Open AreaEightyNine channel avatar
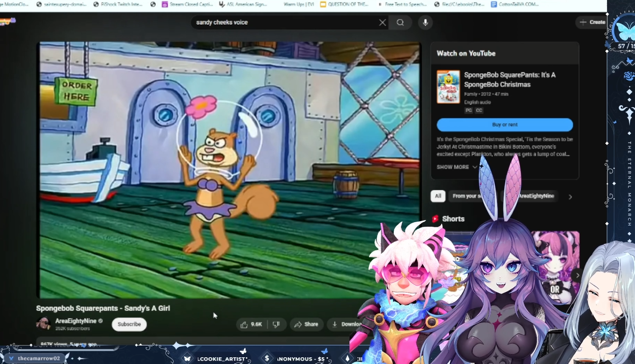 (x=43, y=324)
